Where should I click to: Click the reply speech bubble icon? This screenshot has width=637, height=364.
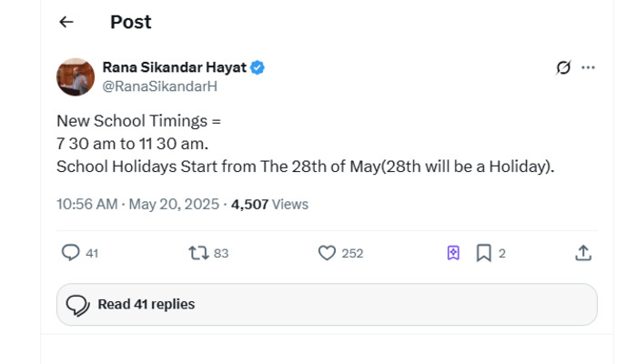70,253
